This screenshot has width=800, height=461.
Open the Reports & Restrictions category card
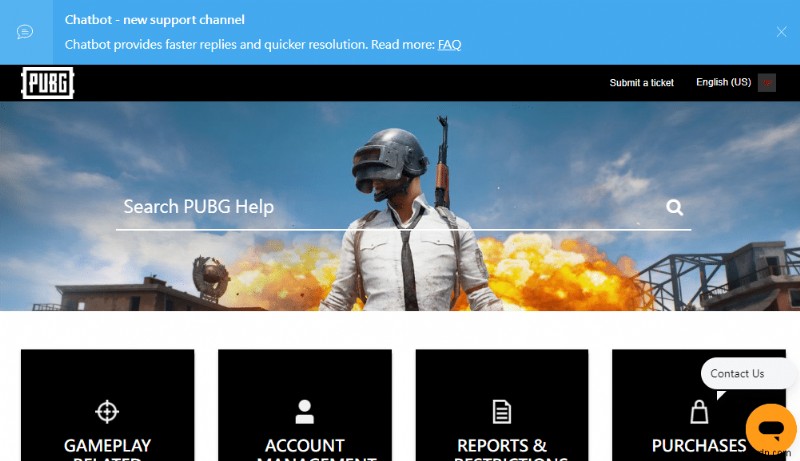(502, 405)
